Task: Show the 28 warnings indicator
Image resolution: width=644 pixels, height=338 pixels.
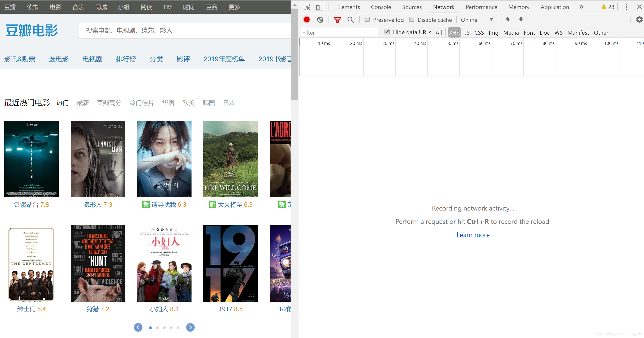Action: (x=607, y=7)
